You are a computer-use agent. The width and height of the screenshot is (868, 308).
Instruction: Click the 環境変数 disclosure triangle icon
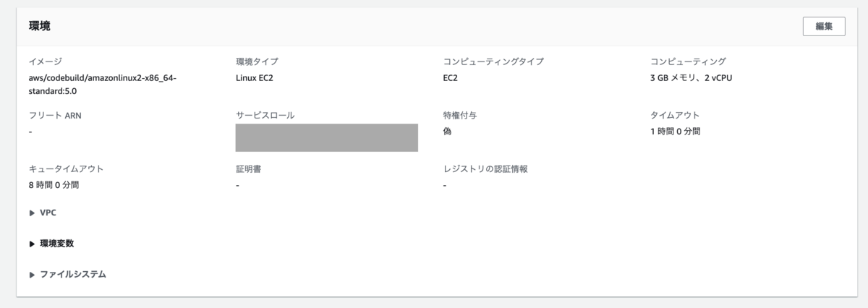coord(32,244)
